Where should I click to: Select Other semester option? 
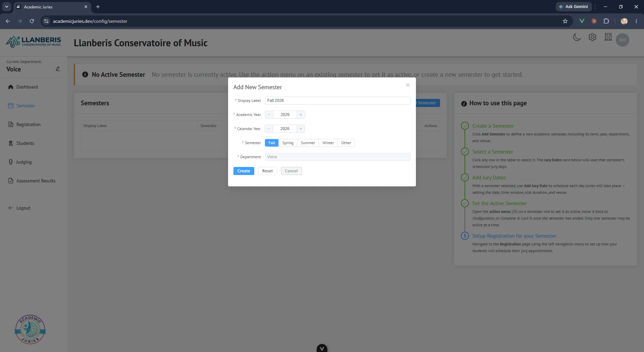point(346,143)
